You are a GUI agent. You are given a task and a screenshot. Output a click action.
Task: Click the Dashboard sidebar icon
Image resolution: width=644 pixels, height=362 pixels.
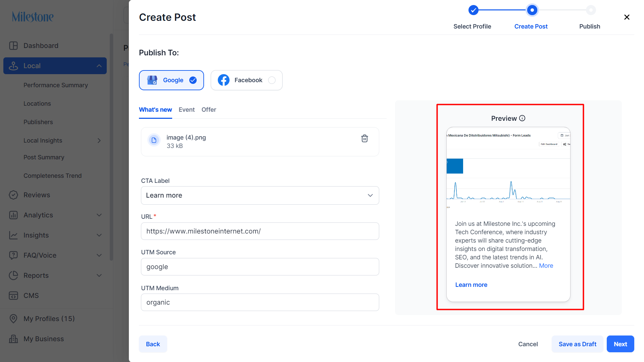pos(13,46)
